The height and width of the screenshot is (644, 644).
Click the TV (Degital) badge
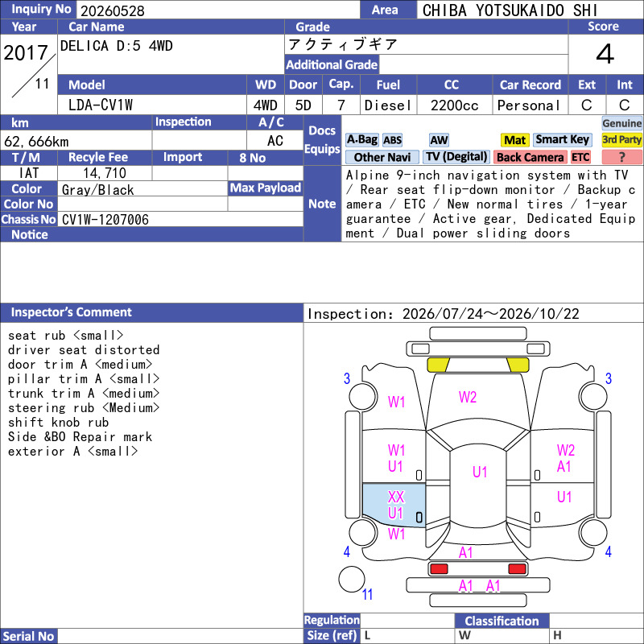[x=456, y=157]
